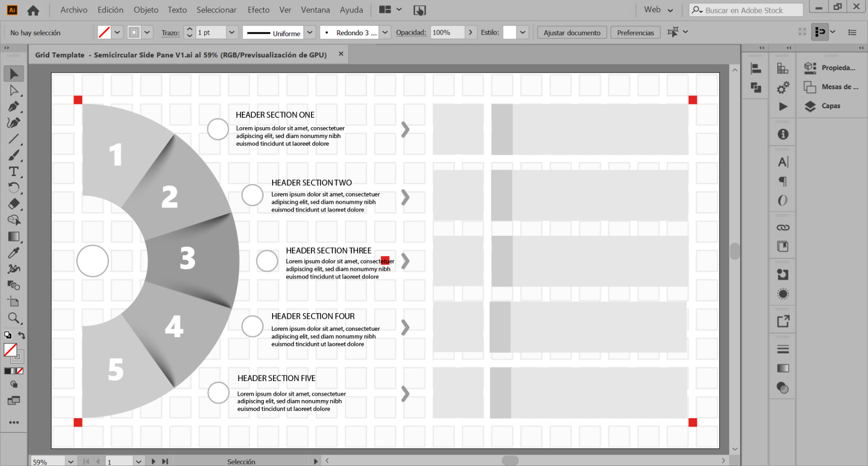Click the Preferencias button

tap(635, 33)
